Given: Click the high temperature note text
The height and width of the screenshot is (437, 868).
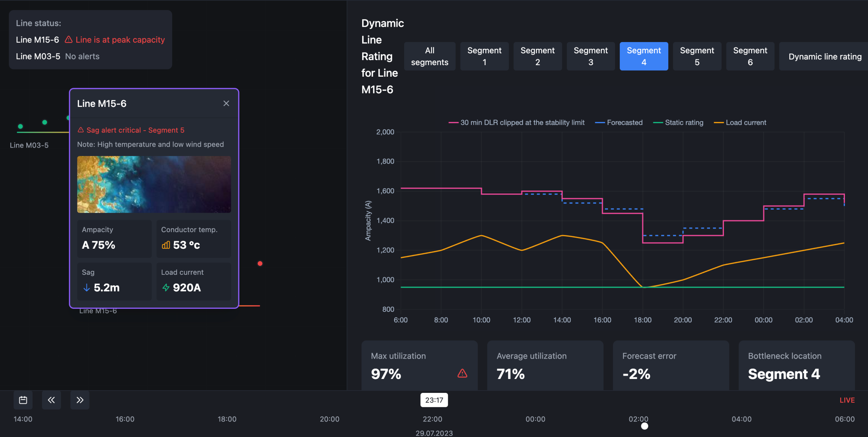Looking at the screenshot, I should tap(150, 144).
